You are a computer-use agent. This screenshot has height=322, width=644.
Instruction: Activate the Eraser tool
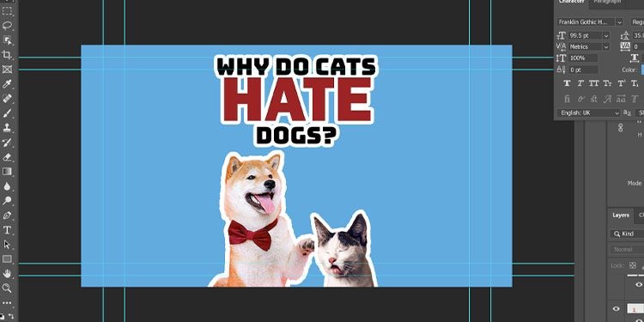7,157
